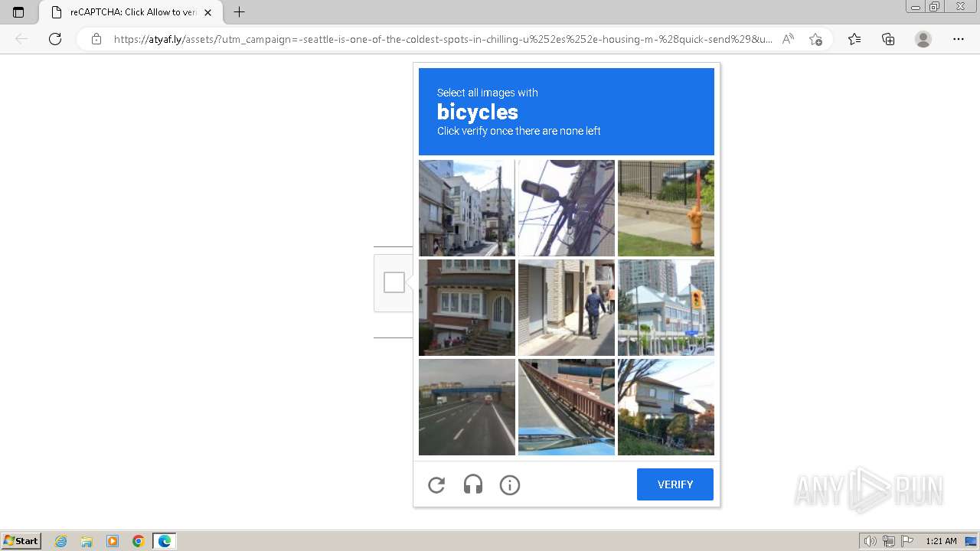Select the brick house with stairs tile
Viewport: 980px width, 551px height.
point(467,308)
